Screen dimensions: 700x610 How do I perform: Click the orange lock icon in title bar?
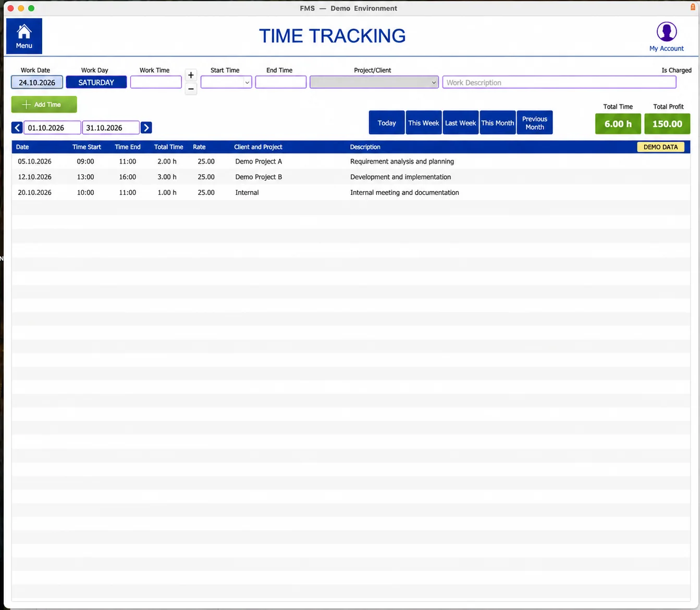tap(693, 7)
